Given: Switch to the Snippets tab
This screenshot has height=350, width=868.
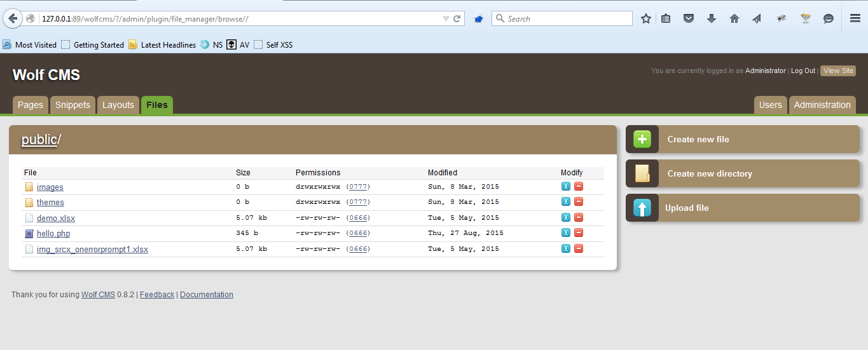Looking at the screenshot, I should click(72, 105).
